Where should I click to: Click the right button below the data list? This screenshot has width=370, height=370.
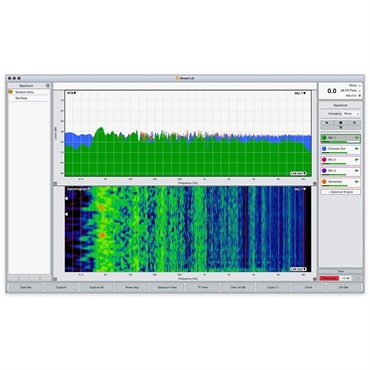coord(40,278)
